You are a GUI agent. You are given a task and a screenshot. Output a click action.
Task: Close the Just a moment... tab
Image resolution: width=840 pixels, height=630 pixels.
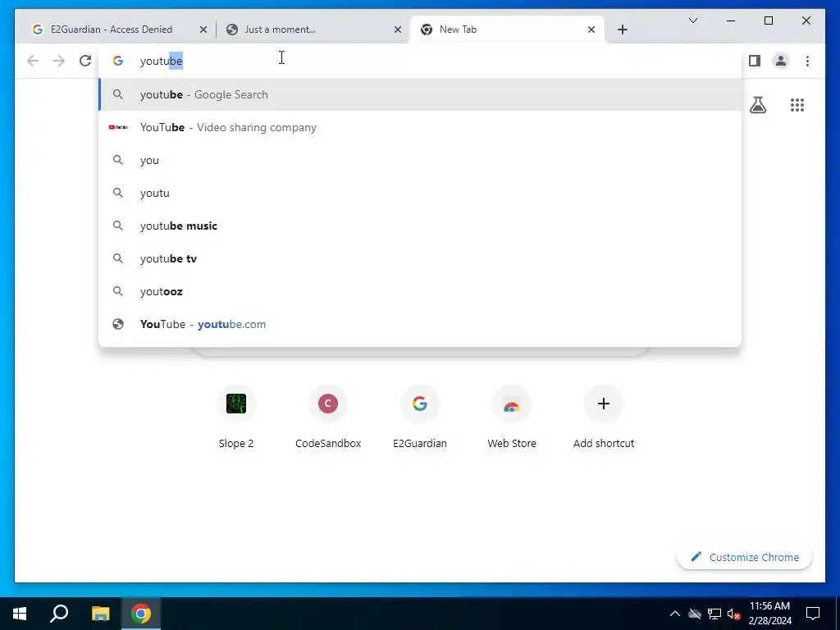(x=398, y=30)
